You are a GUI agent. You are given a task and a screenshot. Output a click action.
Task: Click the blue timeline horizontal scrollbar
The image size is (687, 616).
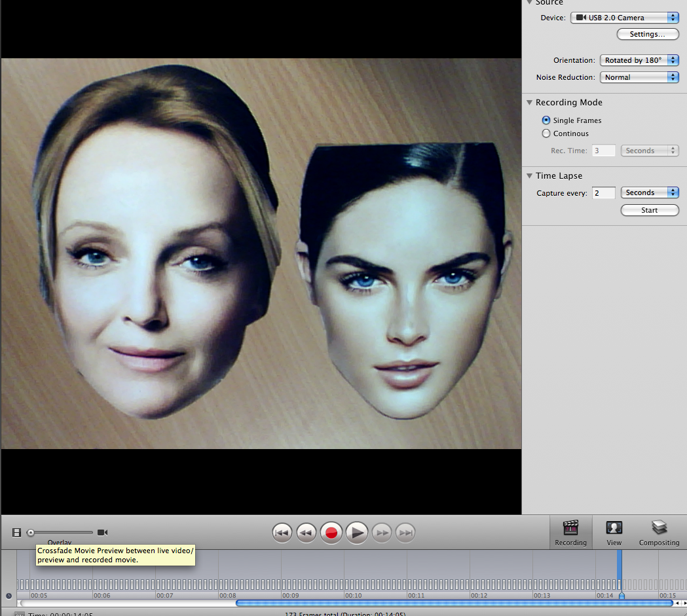[x=455, y=604]
